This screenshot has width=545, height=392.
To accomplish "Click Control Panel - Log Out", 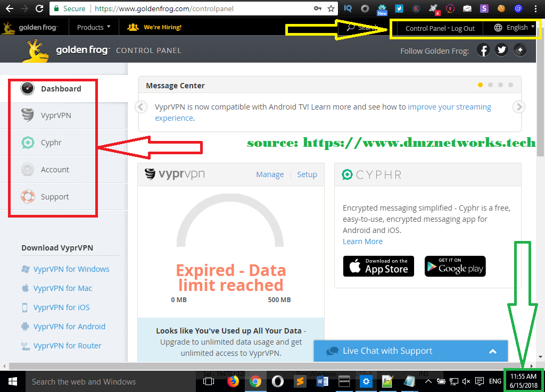I will tap(440, 29).
